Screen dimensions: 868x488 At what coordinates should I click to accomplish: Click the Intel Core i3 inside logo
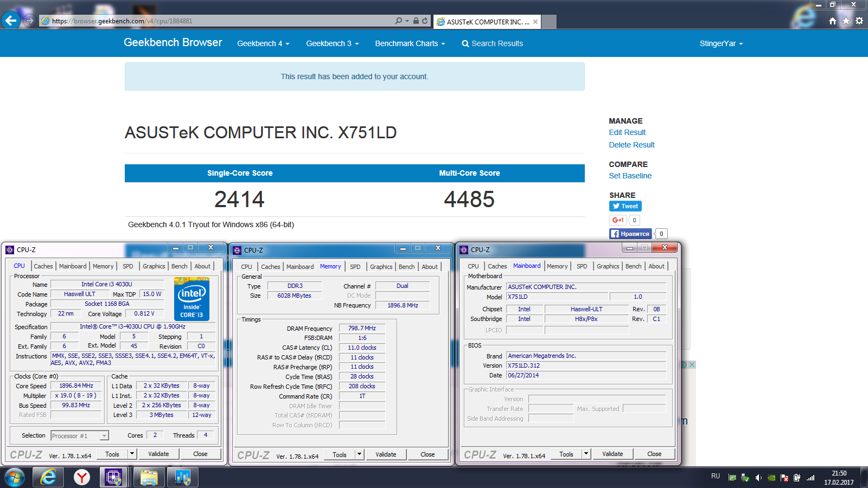pyautogui.click(x=192, y=299)
